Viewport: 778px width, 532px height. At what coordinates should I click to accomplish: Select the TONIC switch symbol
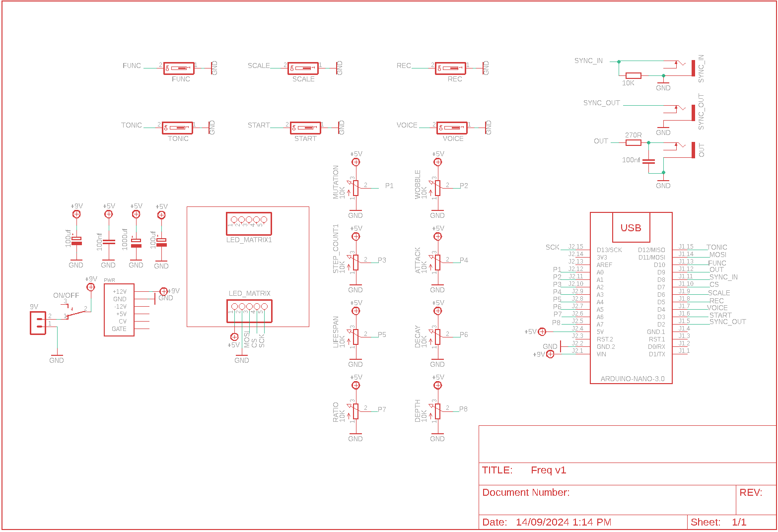coord(177,128)
